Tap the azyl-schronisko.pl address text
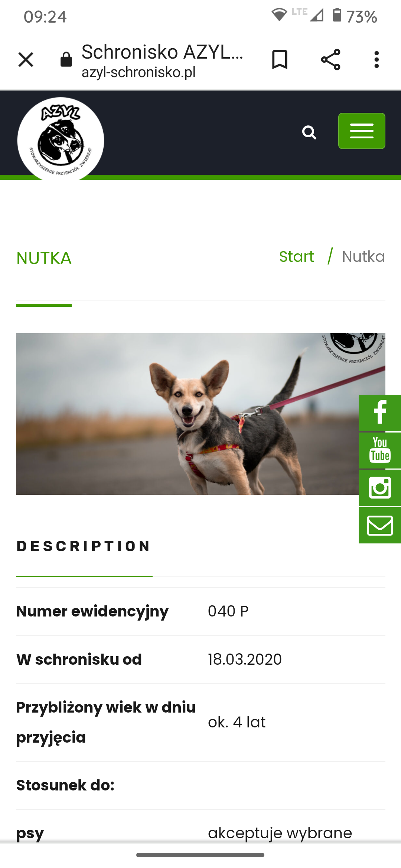 tap(138, 72)
